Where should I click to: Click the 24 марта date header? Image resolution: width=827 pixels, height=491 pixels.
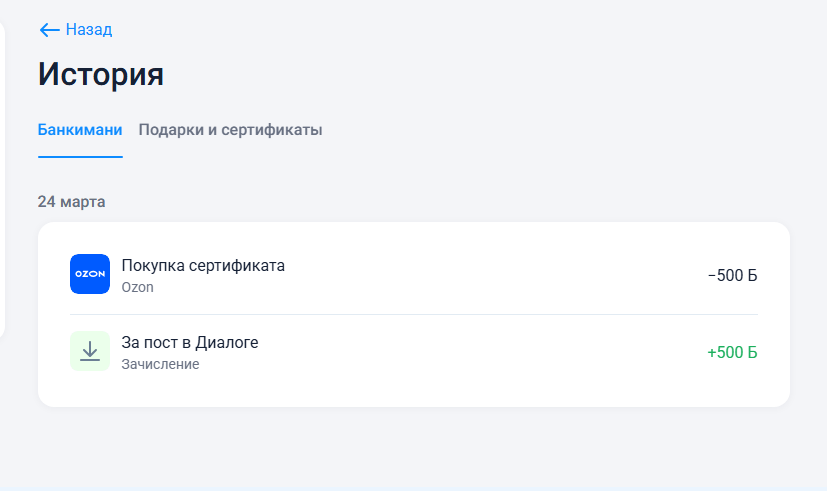pyautogui.click(x=71, y=201)
